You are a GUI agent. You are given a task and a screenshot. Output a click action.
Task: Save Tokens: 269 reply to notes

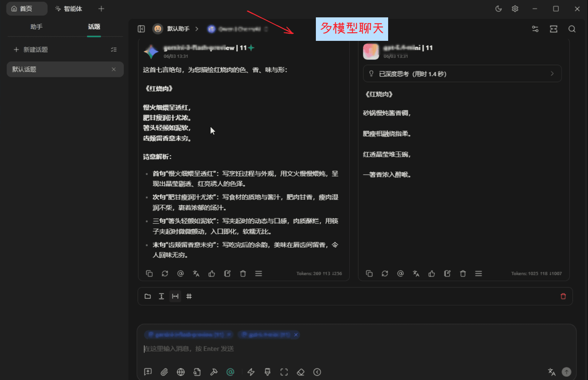click(x=227, y=274)
